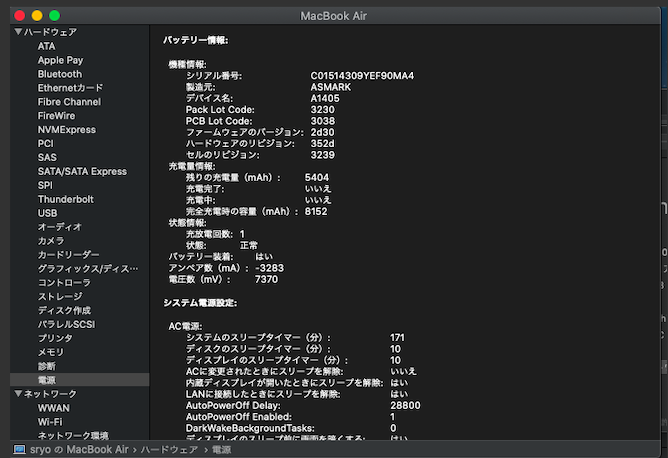
Task: Open the メモリ entry
Action: [x=51, y=352]
